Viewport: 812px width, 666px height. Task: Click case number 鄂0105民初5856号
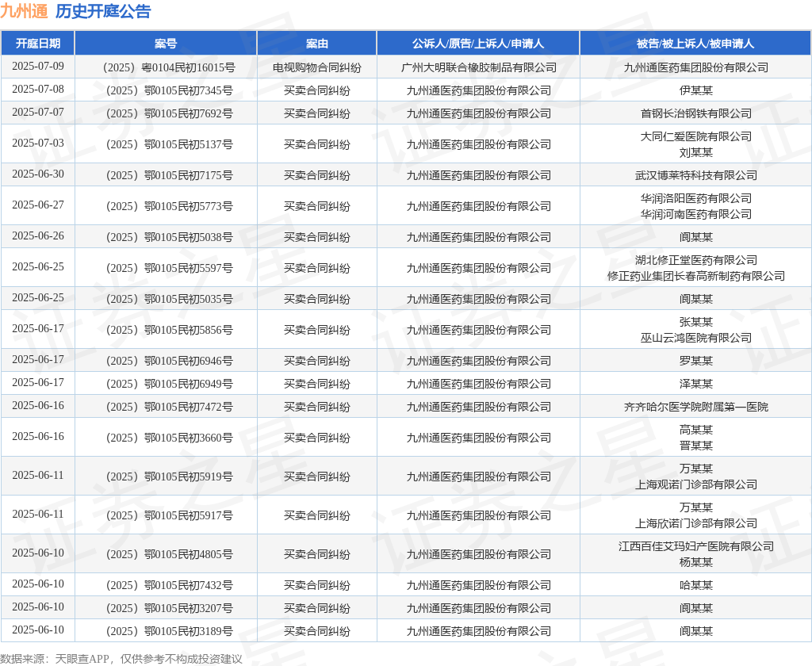tap(189, 330)
